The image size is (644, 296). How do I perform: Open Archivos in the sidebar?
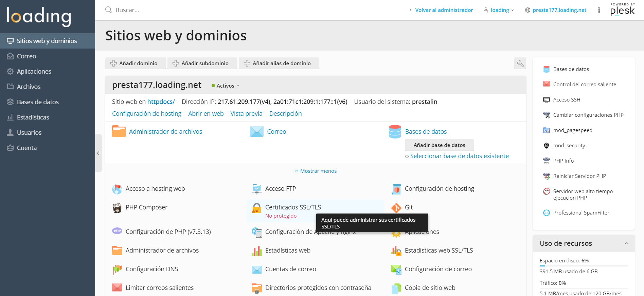coord(48,87)
